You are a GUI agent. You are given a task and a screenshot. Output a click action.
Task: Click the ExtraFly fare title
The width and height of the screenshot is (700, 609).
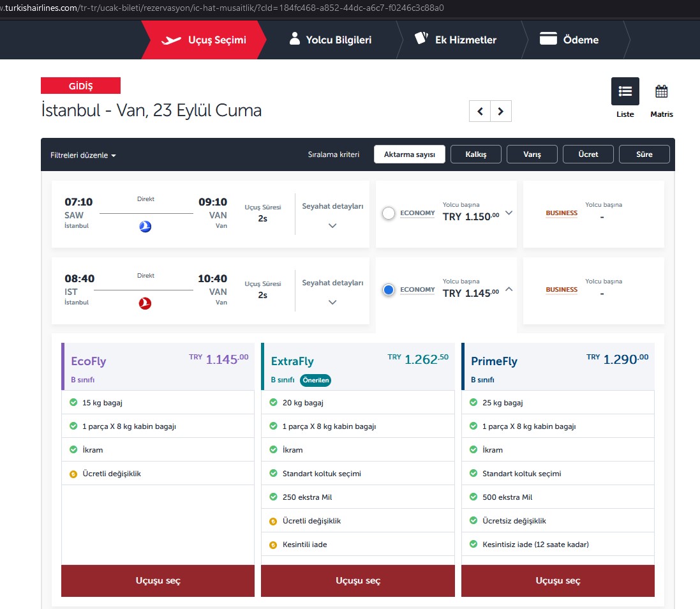pyautogui.click(x=292, y=361)
